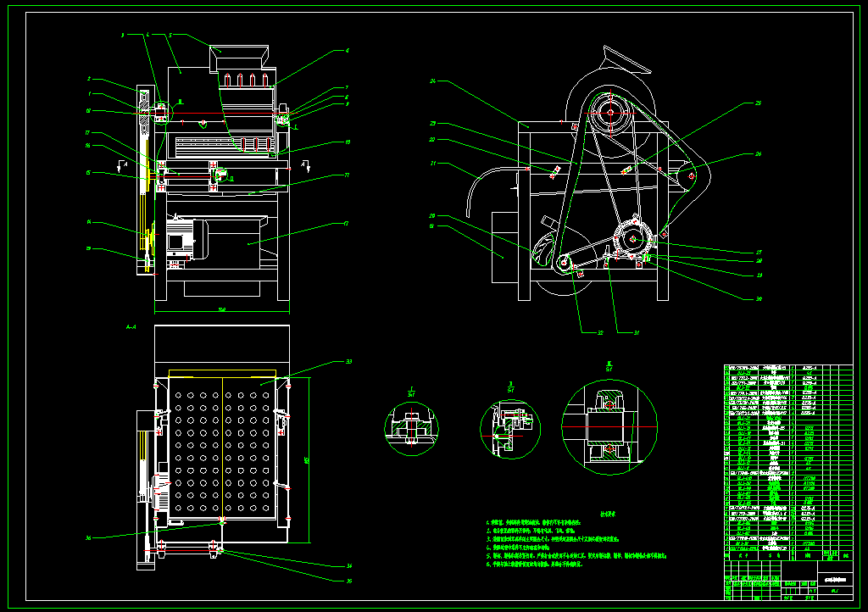Select part balloon number 24 in side view

point(433,81)
